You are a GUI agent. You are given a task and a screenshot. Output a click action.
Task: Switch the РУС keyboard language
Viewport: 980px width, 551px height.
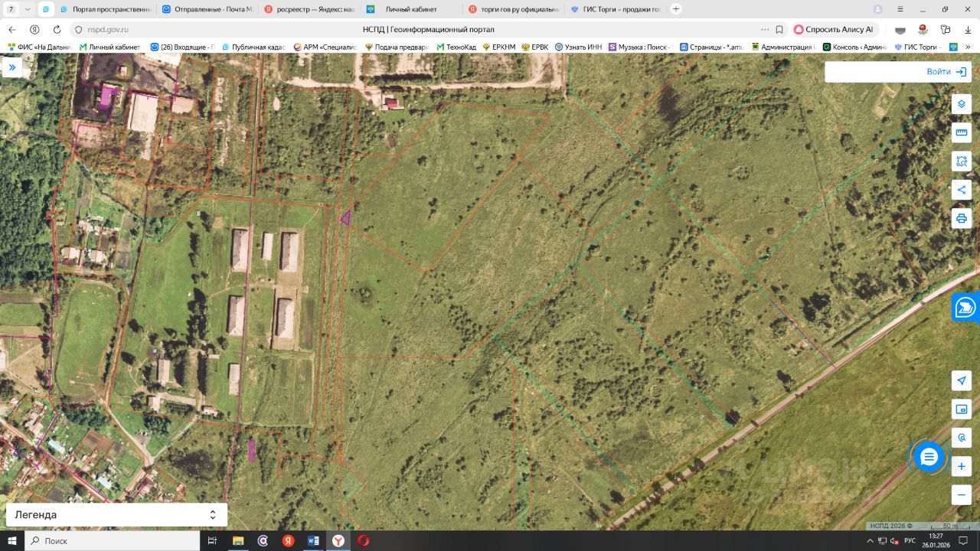coord(910,540)
